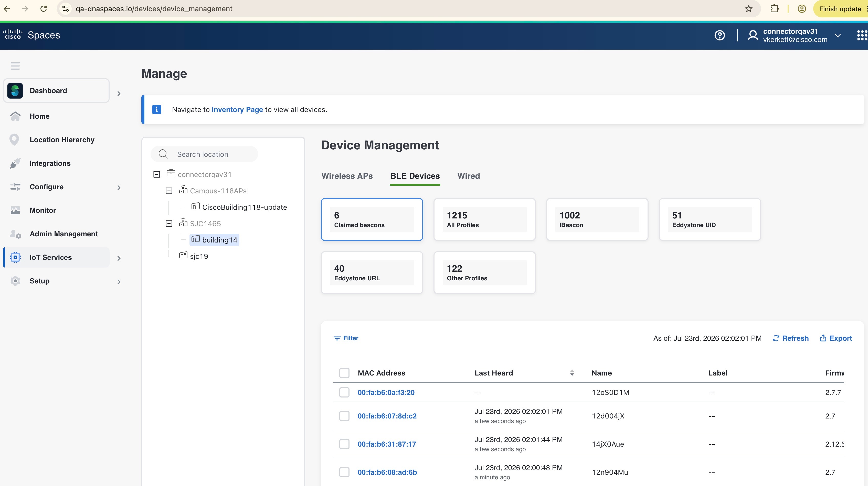Refresh the BLE device table
The image size is (868, 486).
pyautogui.click(x=790, y=338)
